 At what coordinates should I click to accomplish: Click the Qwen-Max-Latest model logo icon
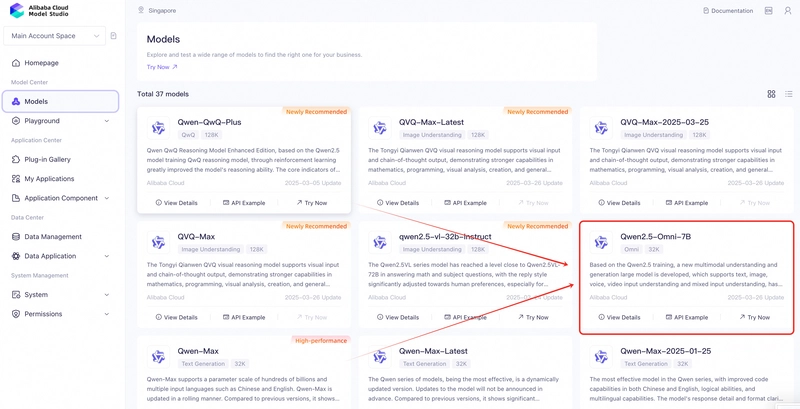(380, 357)
